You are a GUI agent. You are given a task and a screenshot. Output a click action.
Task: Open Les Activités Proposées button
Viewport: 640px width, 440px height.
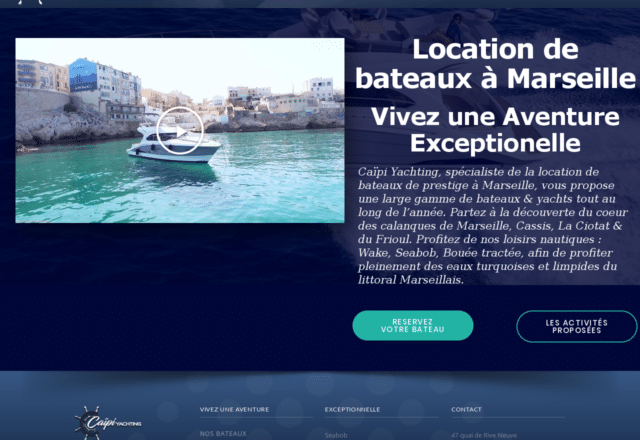(x=576, y=327)
